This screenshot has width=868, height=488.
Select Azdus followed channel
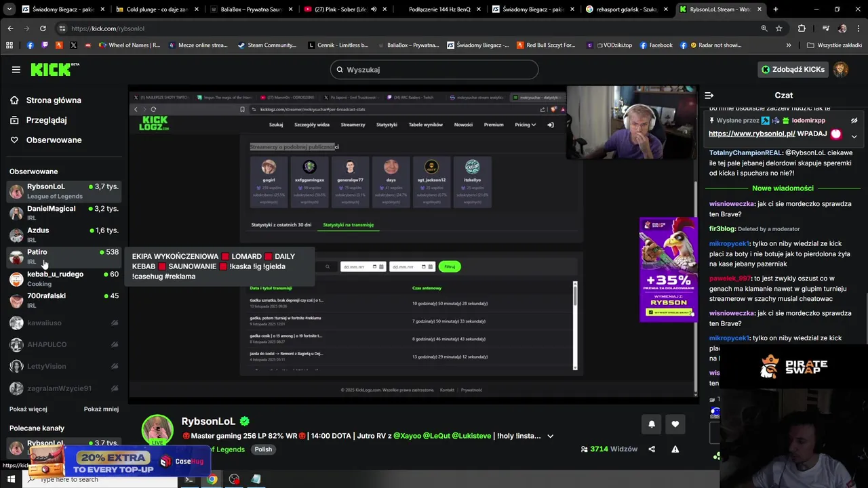[64, 235]
